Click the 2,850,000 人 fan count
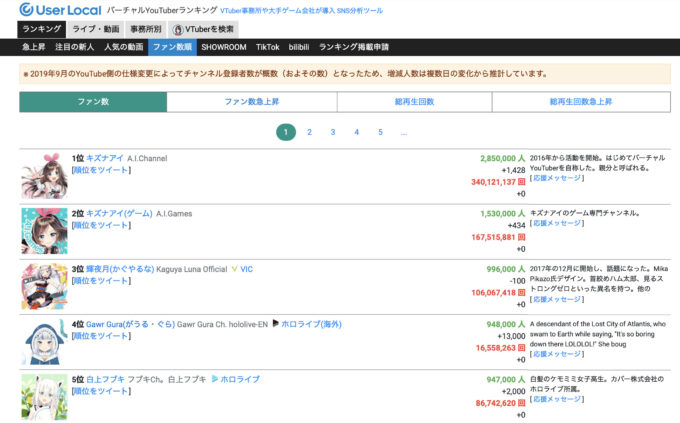680x423 pixels. tap(503, 158)
